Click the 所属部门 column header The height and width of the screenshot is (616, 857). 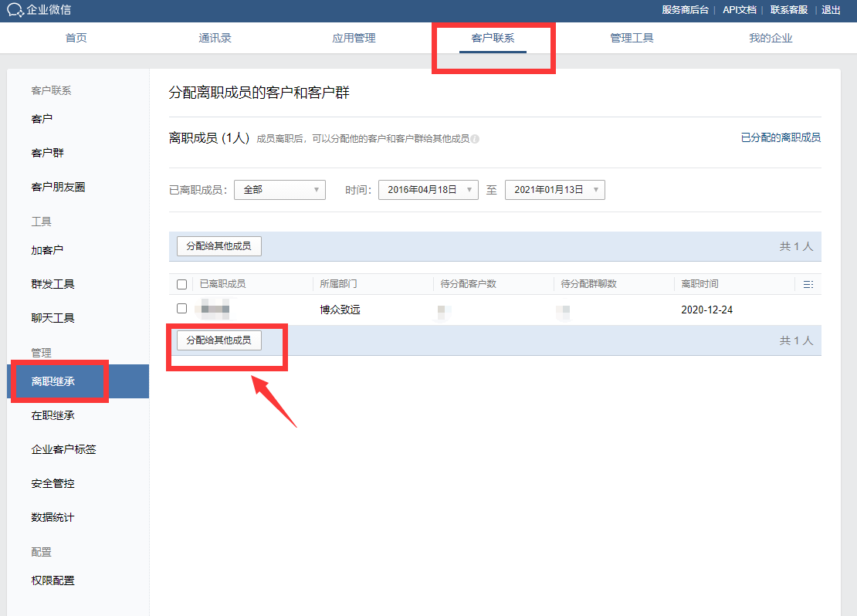point(338,283)
